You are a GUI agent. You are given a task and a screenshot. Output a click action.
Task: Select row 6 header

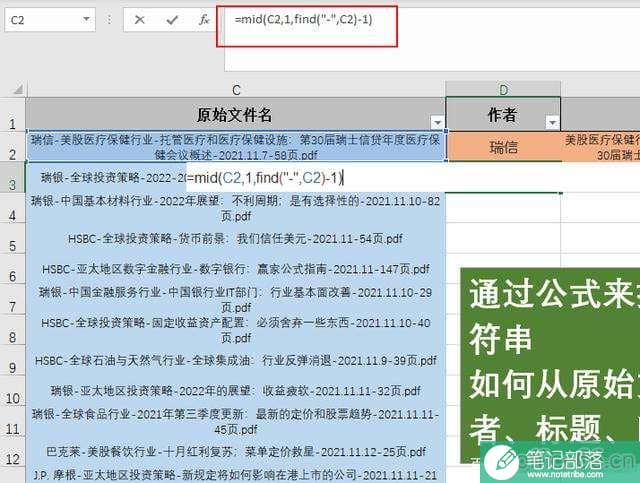pos(13,269)
